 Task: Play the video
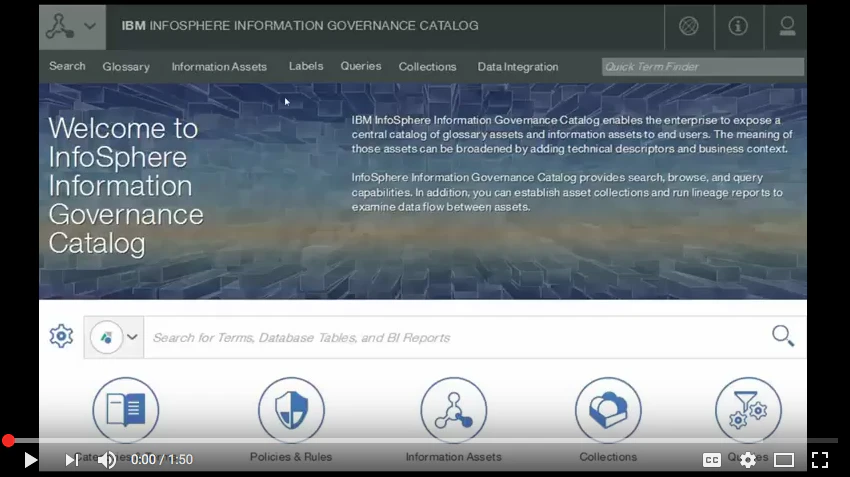point(30,460)
